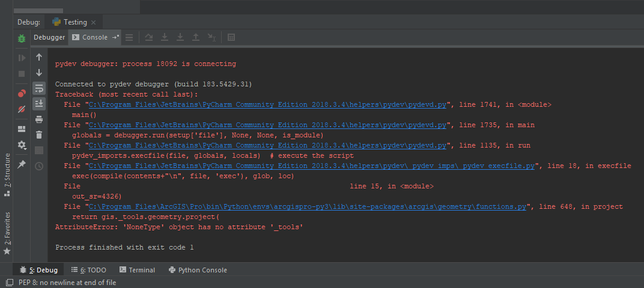Click the AttributeError NoneType message line

pyautogui.click(x=179, y=227)
